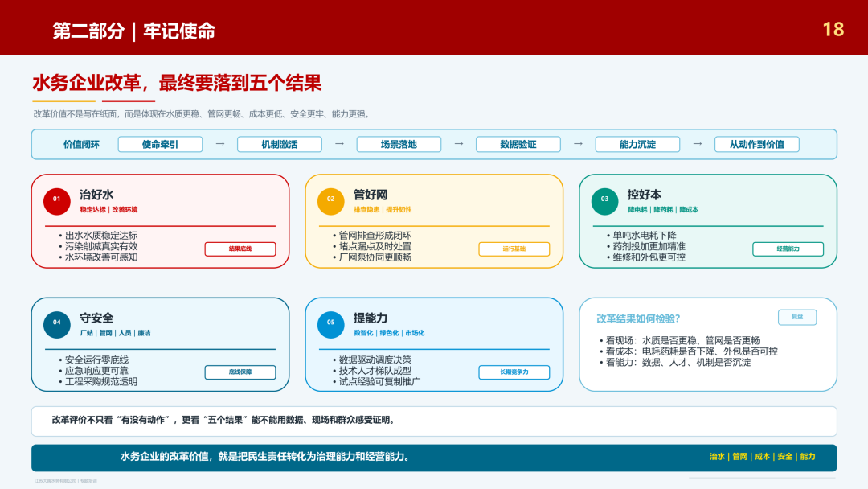Click the 价值闭环 label
Viewport: 868px width, 489px height.
(x=81, y=145)
